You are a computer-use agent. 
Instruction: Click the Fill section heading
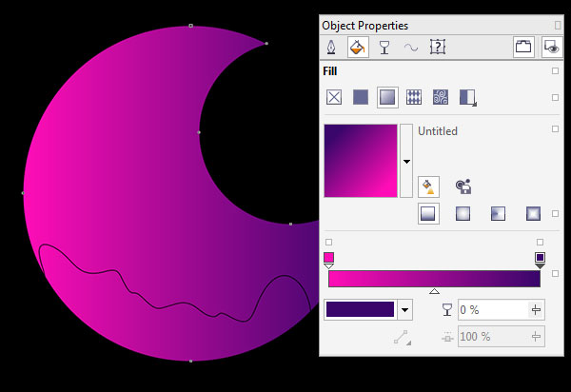330,71
